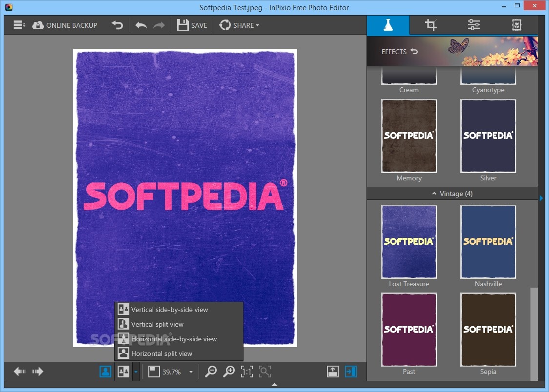Apply the Lost Treasure effect
Image resolution: width=549 pixels, height=392 pixels.
[x=409, y=242]
